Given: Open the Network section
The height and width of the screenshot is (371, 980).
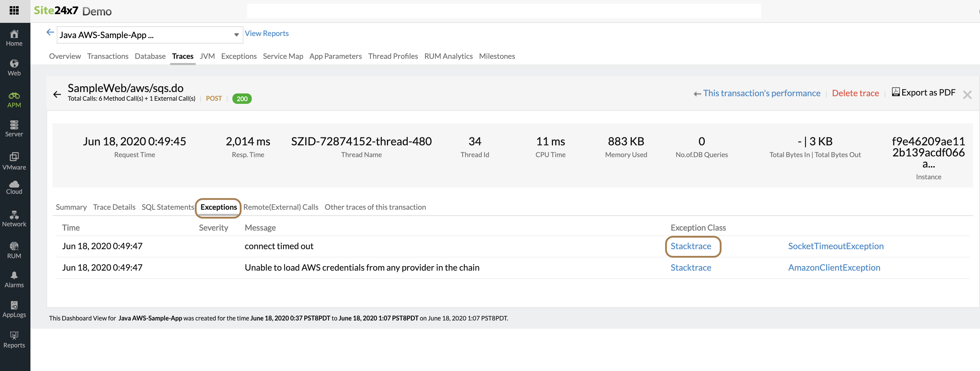Looking at the screenshot, I should tap(14, 219).
